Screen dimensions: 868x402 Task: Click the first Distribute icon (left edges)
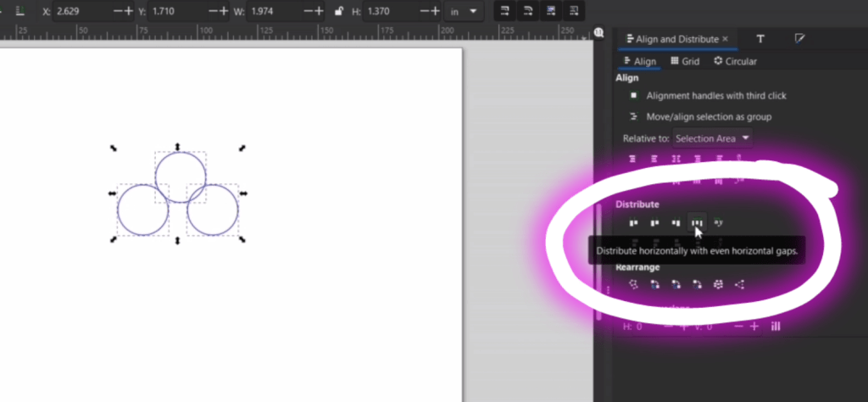tap(633, 223)
